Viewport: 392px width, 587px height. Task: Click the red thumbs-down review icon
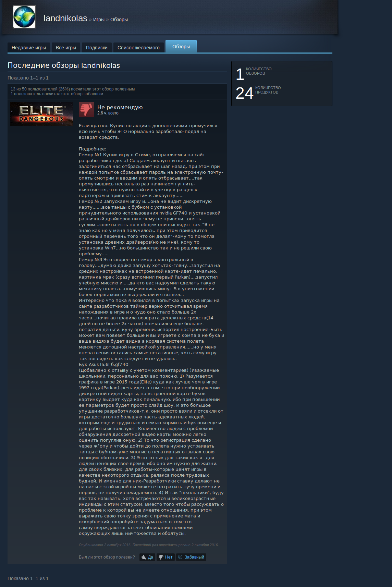click(86, 110)
